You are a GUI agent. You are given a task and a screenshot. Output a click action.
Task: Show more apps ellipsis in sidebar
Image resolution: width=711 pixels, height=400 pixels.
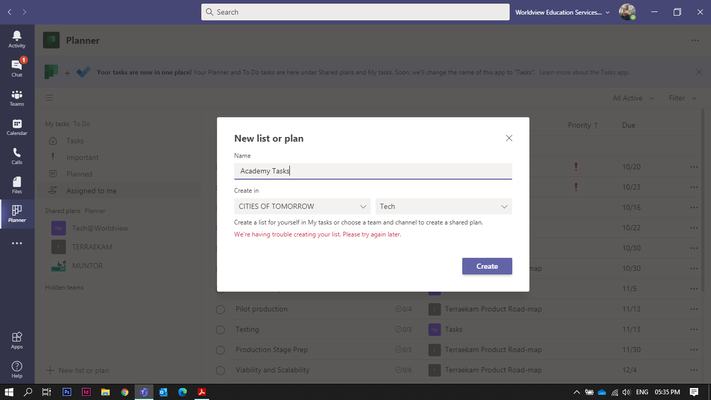(x=17, y=243)
